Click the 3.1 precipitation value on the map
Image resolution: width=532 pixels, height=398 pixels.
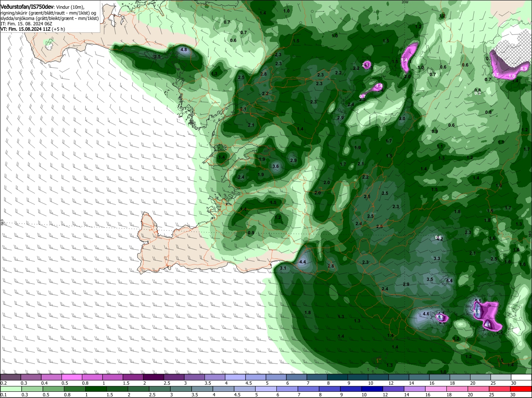(x=283, y=268)
